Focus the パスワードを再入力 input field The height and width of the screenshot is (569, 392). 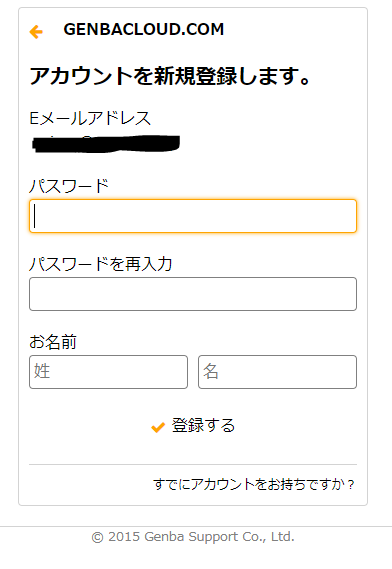[193, 294]
